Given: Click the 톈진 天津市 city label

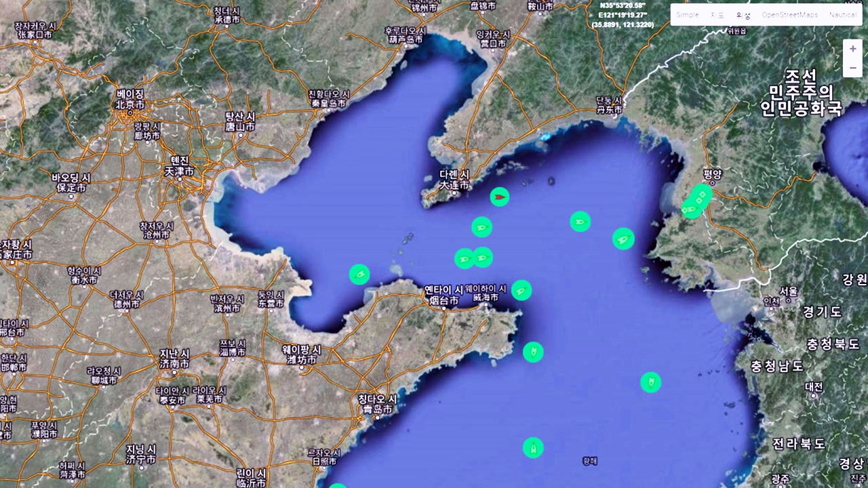Looking at the screenshot, I should [x=180, y=165].
